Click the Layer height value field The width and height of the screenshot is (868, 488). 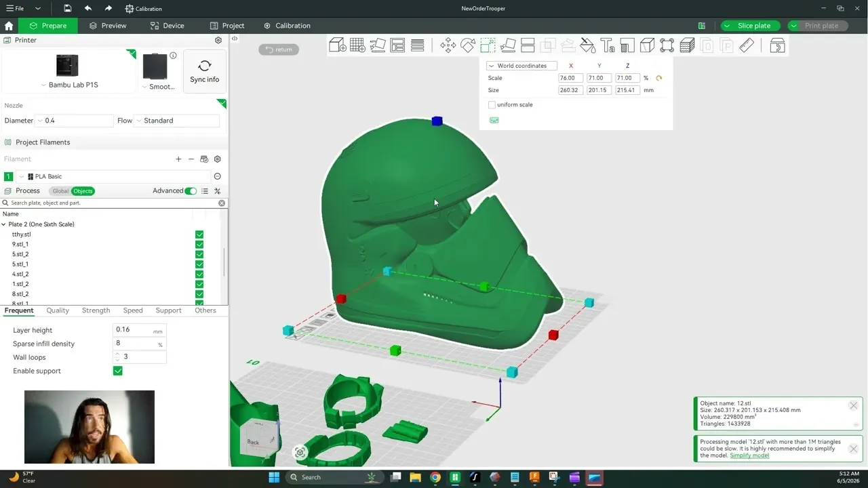click(139, 330)
